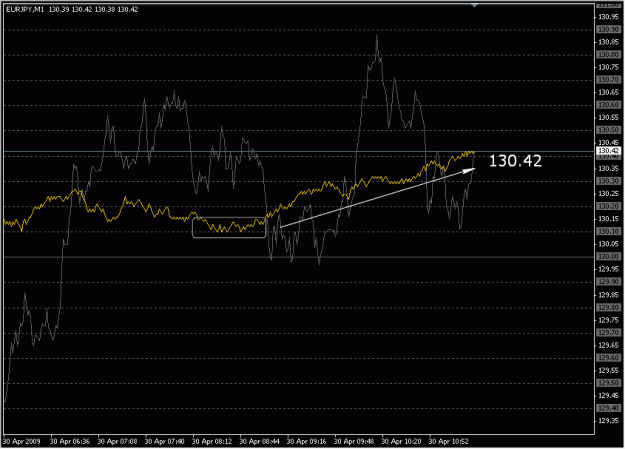This screenshot has width=625, height=449.
Task: Click the 30 Apr 06:36 time label
Action: click(70, 441)
